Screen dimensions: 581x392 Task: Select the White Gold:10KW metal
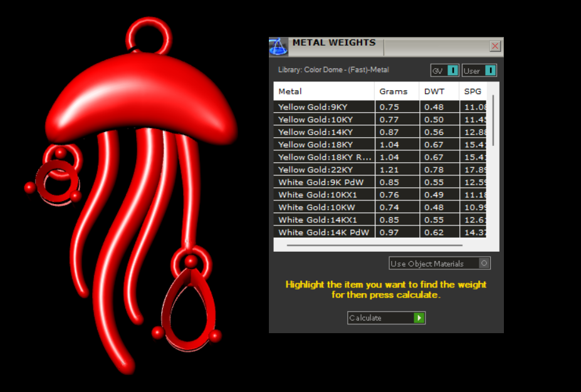tap(380, 207)
